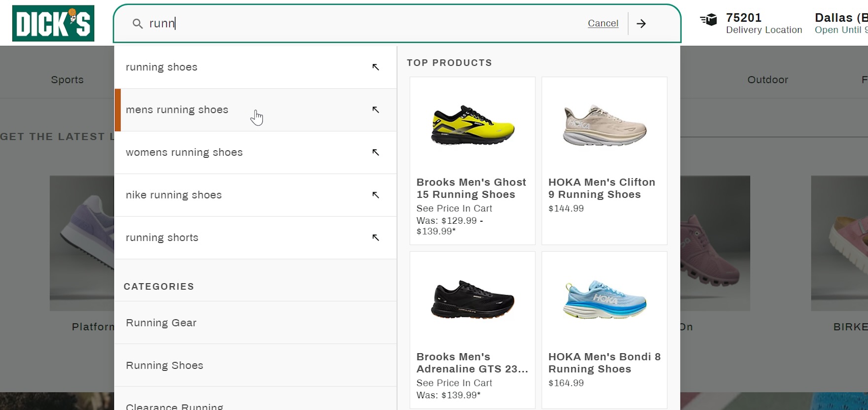View the blue HOKA Bondi 8 shoes

[604, 300]
